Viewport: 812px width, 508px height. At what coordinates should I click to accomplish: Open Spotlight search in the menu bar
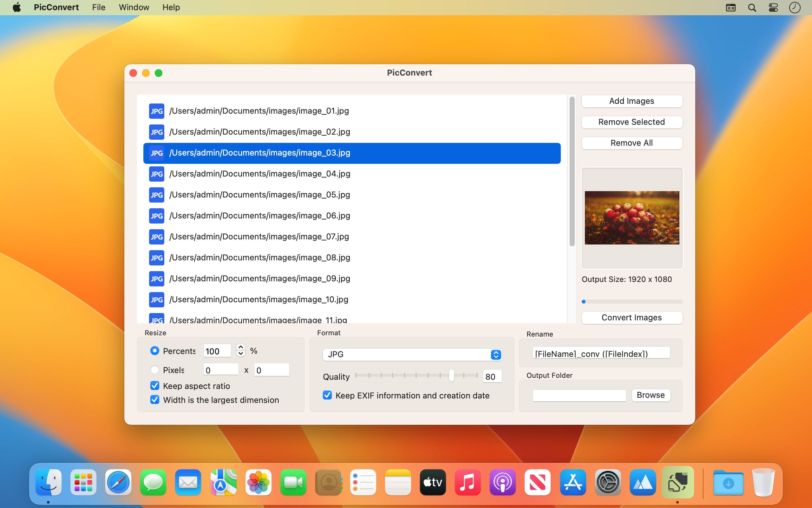click(752, 7)
